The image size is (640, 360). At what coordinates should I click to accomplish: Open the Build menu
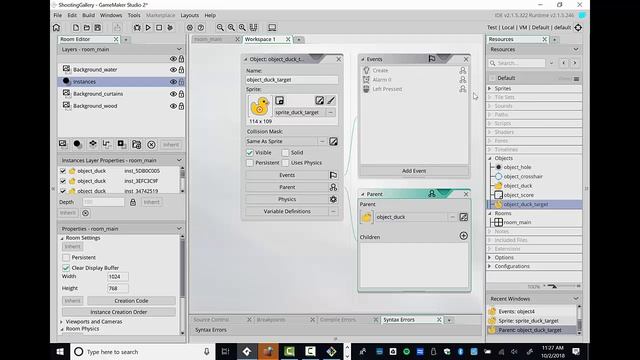tap(89, 16)
